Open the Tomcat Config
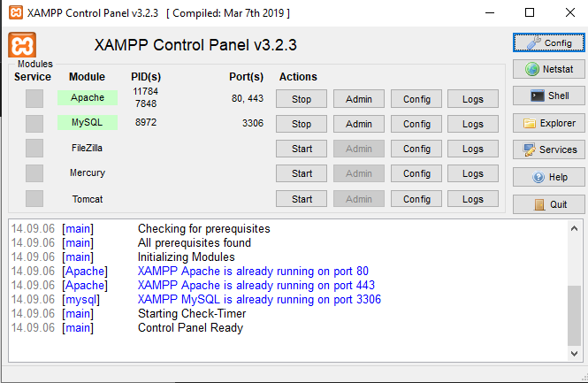The width and height of the screenshot is (588, 383). [416, 199]
